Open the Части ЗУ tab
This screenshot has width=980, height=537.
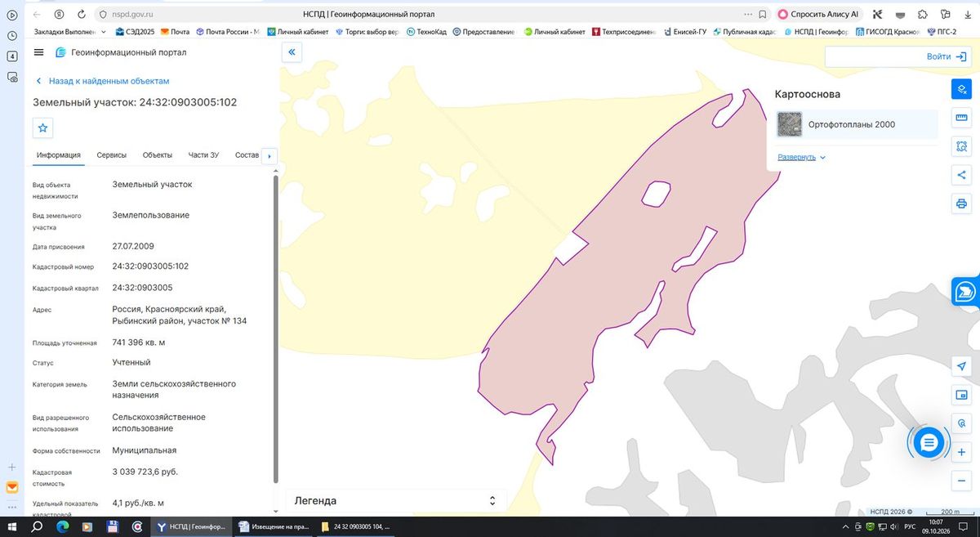tap(203, 155)
